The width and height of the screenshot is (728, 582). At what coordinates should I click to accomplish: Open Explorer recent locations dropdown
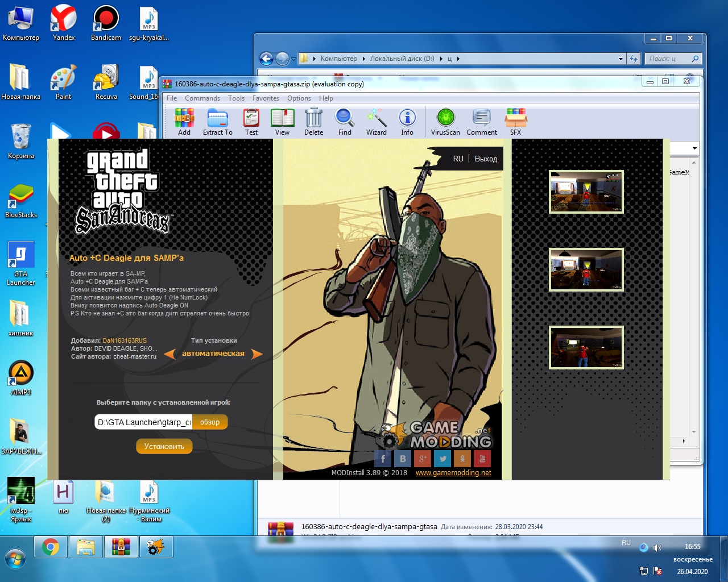[x=293, y=59]
